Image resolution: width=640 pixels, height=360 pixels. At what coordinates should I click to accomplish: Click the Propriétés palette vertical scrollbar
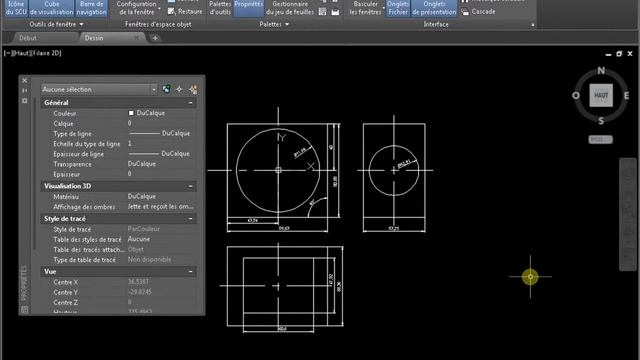(x=36, y=173)
